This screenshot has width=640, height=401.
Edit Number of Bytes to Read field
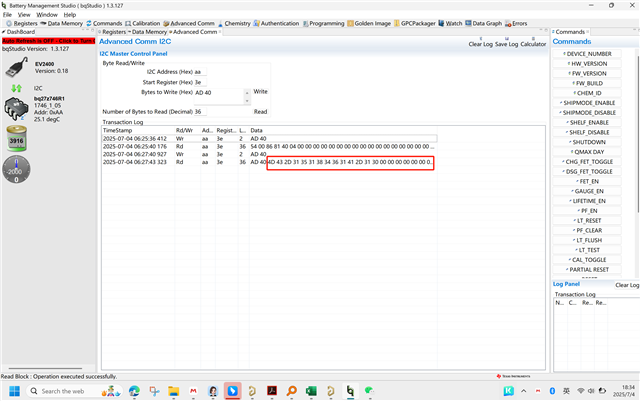(x=200, y=111)
